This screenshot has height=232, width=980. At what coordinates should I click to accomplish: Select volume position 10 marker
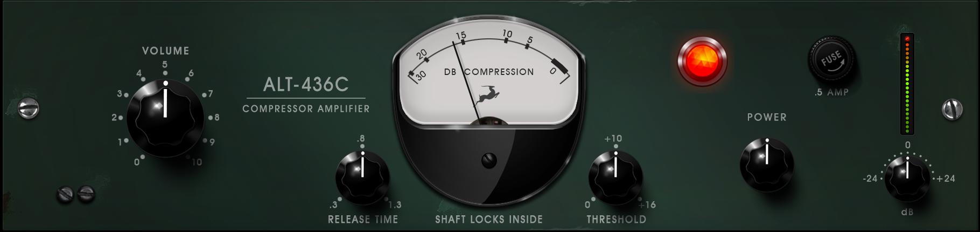pos(197,162)
